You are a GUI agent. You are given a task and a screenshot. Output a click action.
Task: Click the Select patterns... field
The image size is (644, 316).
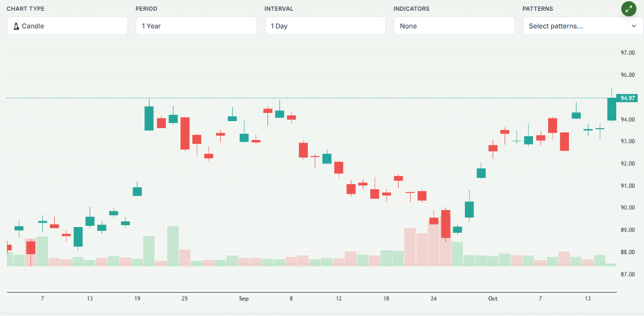(574, 26)
